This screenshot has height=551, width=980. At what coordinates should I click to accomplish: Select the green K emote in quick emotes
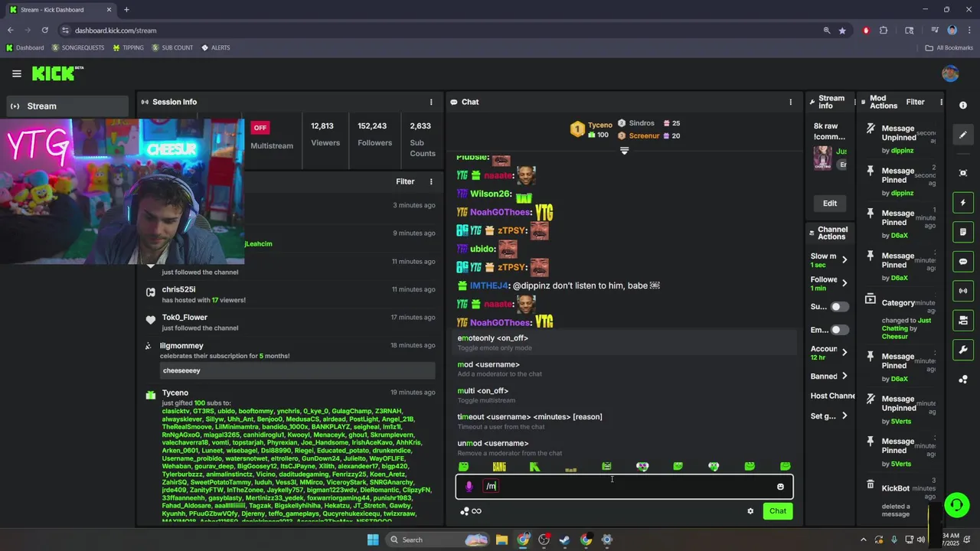[534, 467]
